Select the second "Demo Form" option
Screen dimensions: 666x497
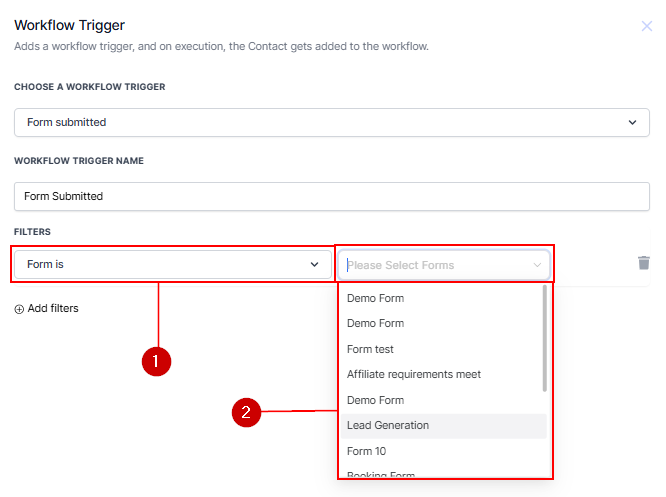[375, 323]
